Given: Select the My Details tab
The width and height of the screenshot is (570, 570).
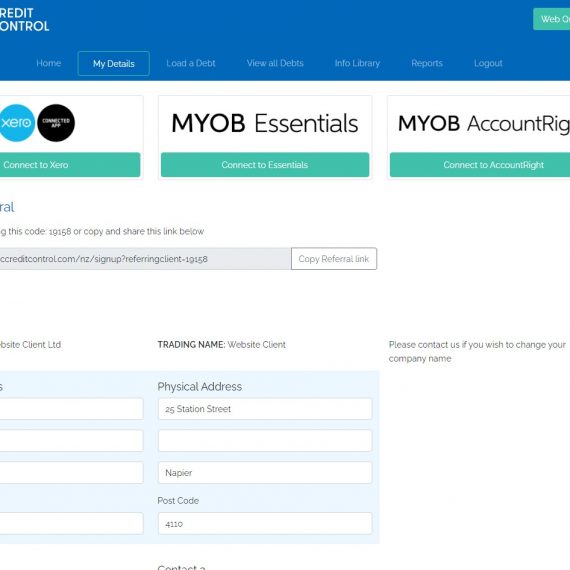Looking at the screenshot, I should (113, 64).
